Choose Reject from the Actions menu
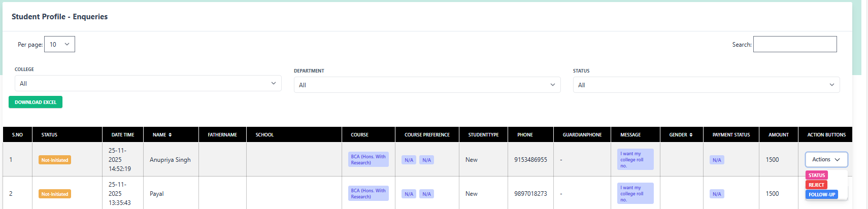Screen dimensions: 868x209 point(816,185)
